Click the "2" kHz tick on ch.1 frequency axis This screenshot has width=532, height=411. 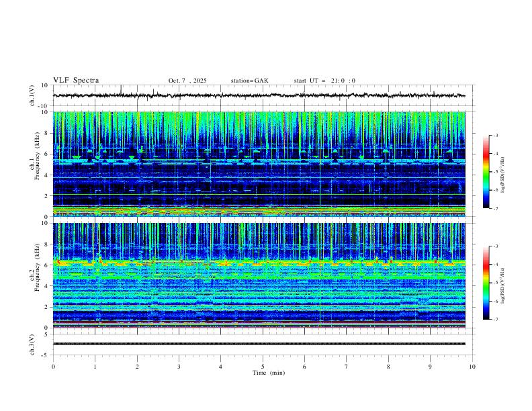(46, 196)
